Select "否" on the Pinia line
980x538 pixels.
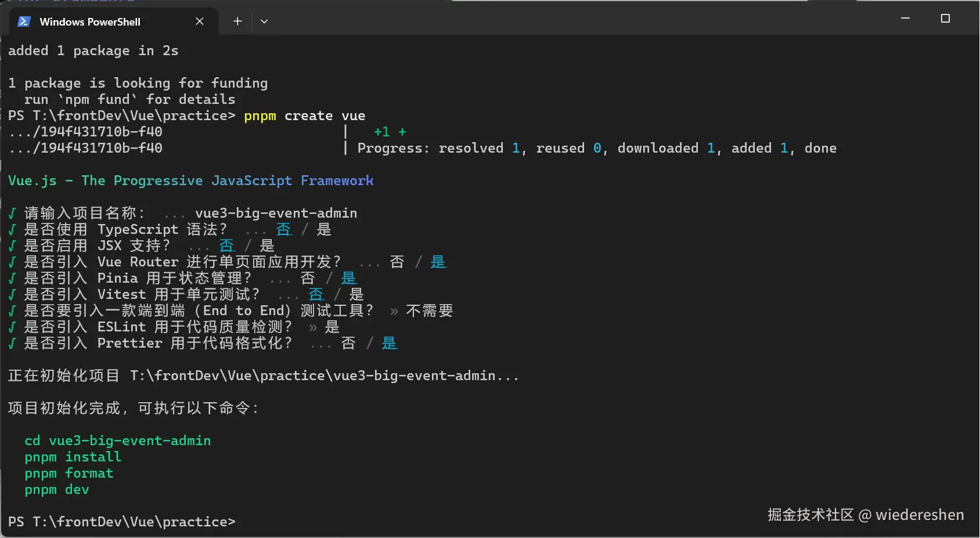tap(308, 279)
